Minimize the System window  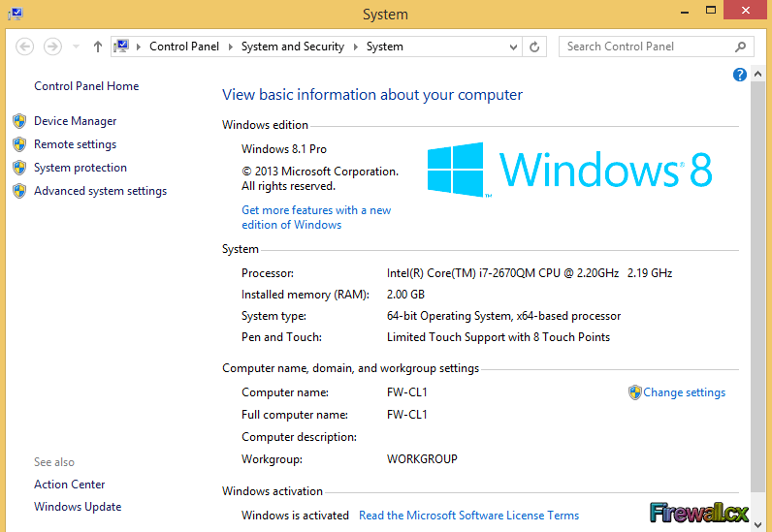tap(685, 11)
